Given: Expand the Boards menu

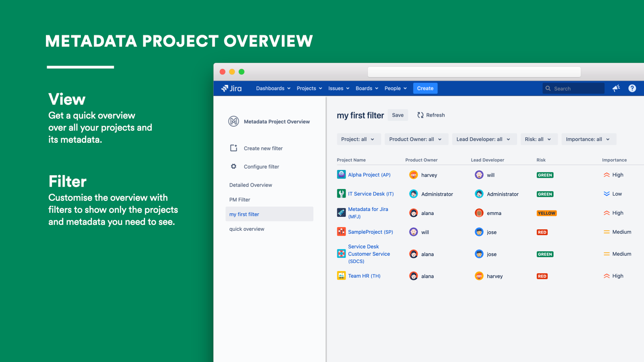Looking at the screenshot, I should [x=367, y=88].
